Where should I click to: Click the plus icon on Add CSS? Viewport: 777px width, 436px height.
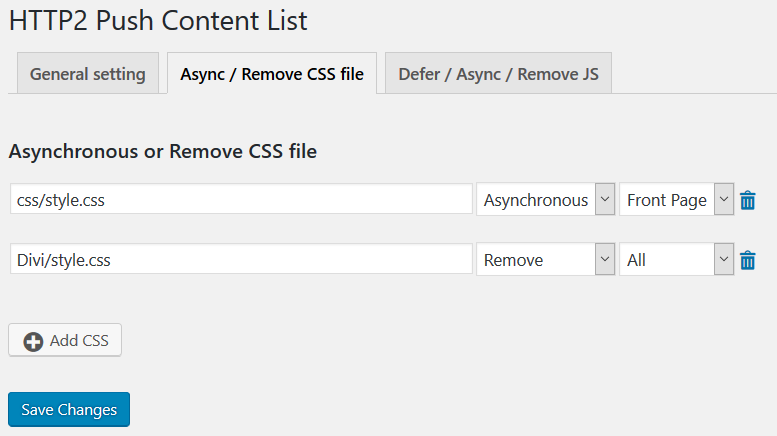33,341
